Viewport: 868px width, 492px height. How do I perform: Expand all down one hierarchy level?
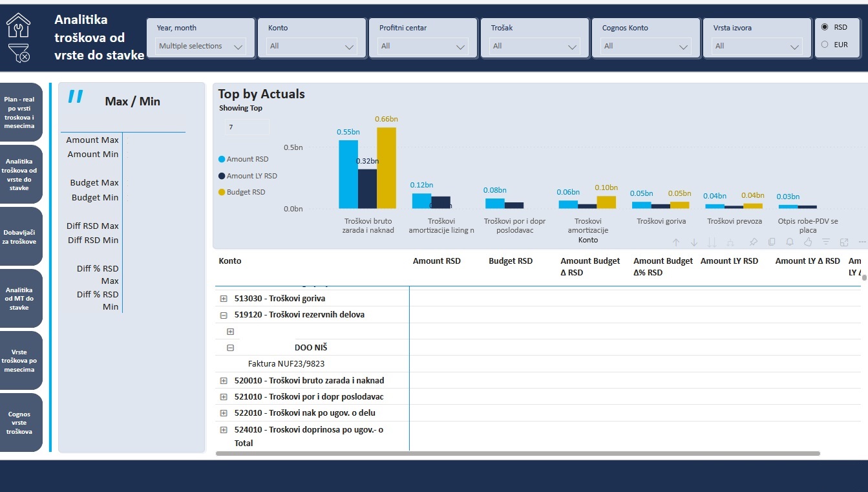[730, 242]
